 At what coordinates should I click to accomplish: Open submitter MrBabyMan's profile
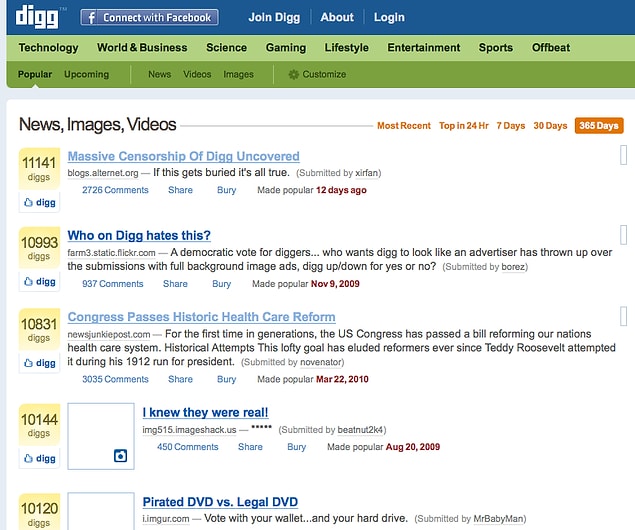click(499, 519)
